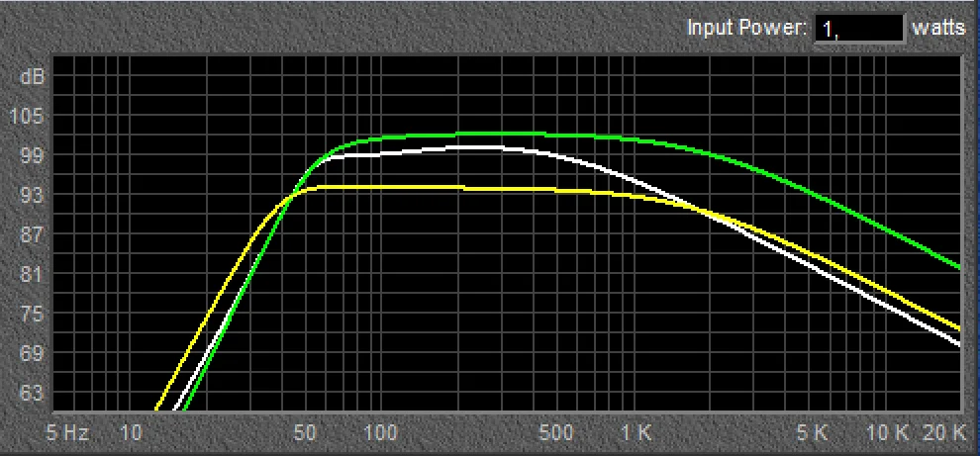
Task: Click the 93 dB axis label
Action: [x=31, y=195]
